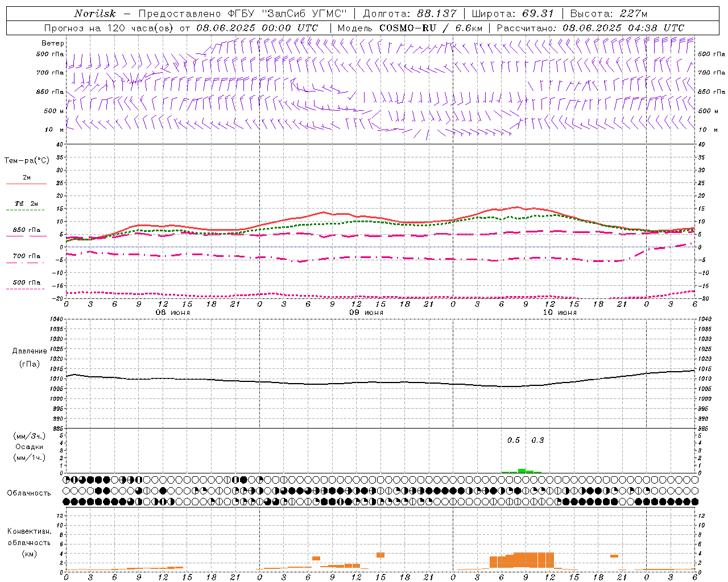This screenshot has height=582, width=728.
Task: Click the Осадки precipitation label
Action: 30,447
